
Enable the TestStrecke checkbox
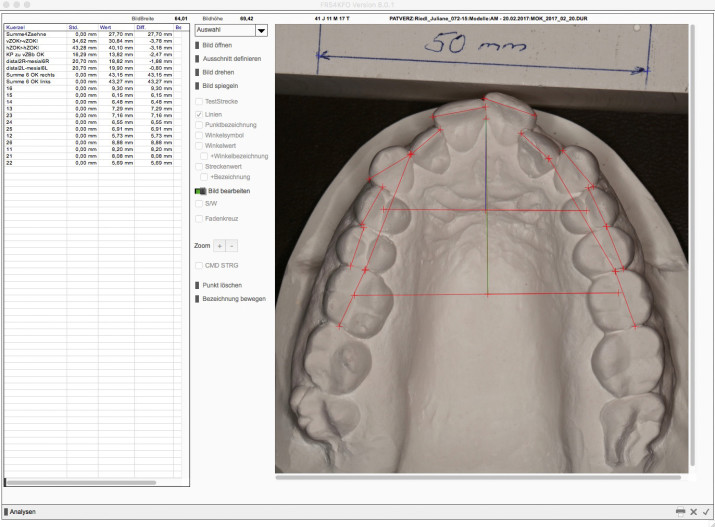tap(199, 101)
